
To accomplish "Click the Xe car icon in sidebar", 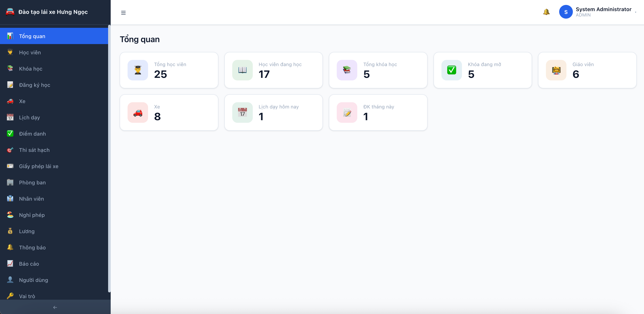I will click(10, 101).
